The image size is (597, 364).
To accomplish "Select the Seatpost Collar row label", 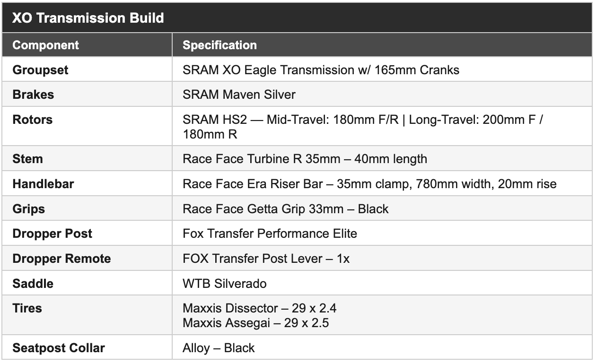I will tap(59, 348).
